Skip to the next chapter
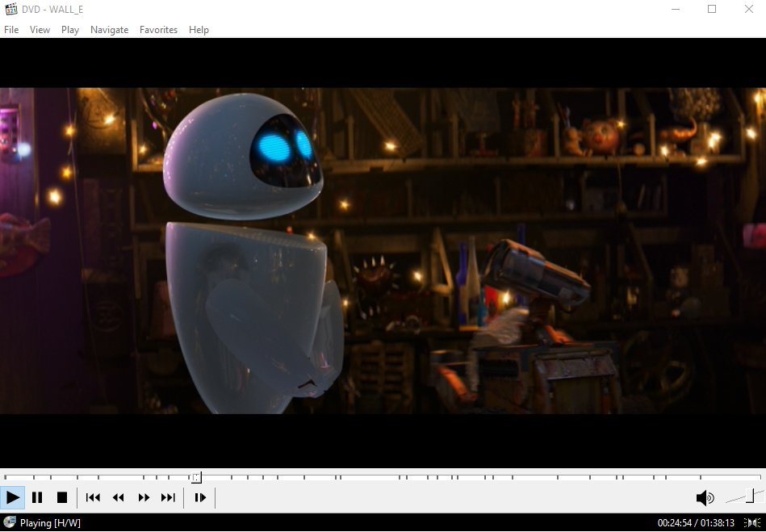Image resolution: width=766 pixels, height=532 pixels. tap(168, 497)
